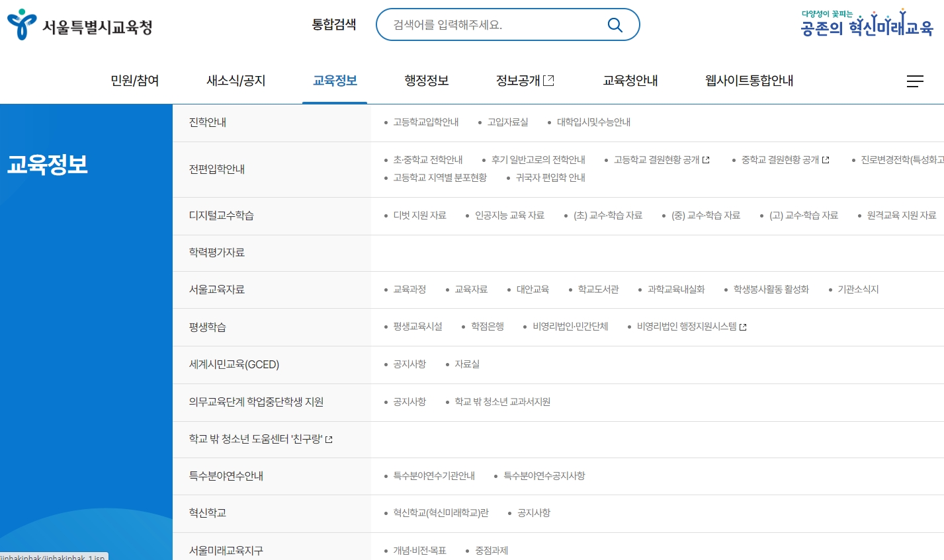The height and width of the screenshot is (560, 944).
Task: Open 학교 밖 청소년 도움센터 '친구랑'
Action: point(255,439)
